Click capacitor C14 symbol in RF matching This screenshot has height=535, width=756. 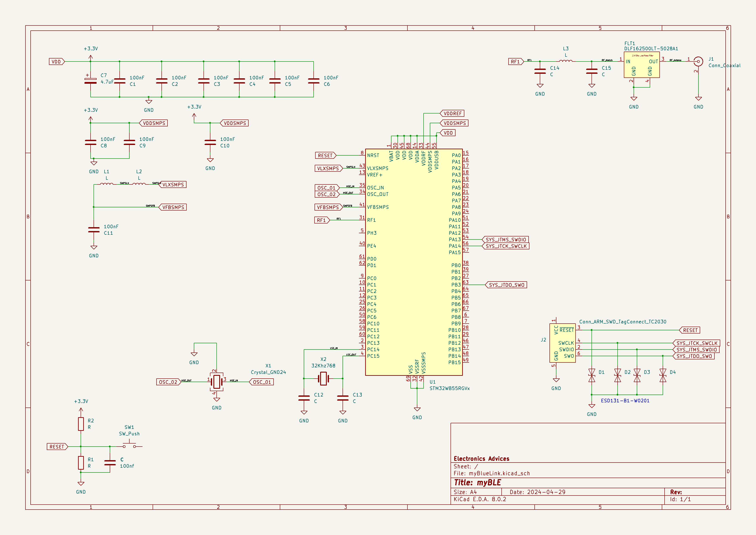540,71
